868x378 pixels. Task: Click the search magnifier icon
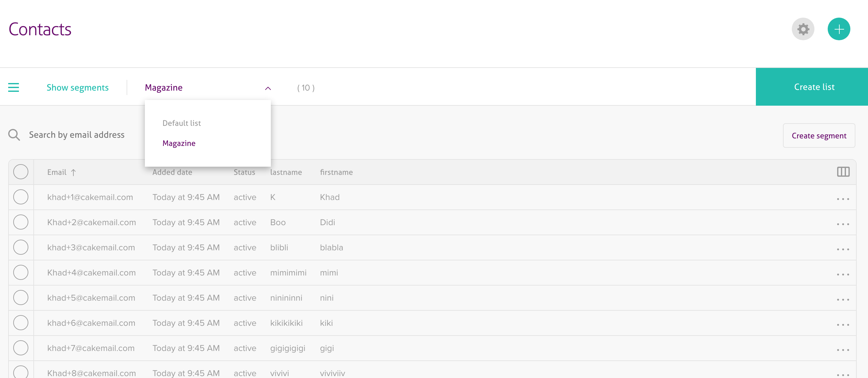(x=14, y=135)
